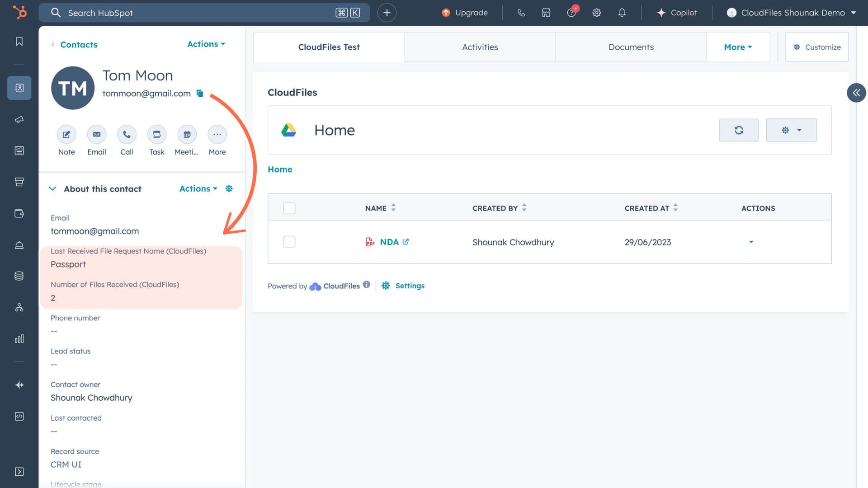
Task: Copy Tom Moon's email with the copy icon
Action: [200, 94]
